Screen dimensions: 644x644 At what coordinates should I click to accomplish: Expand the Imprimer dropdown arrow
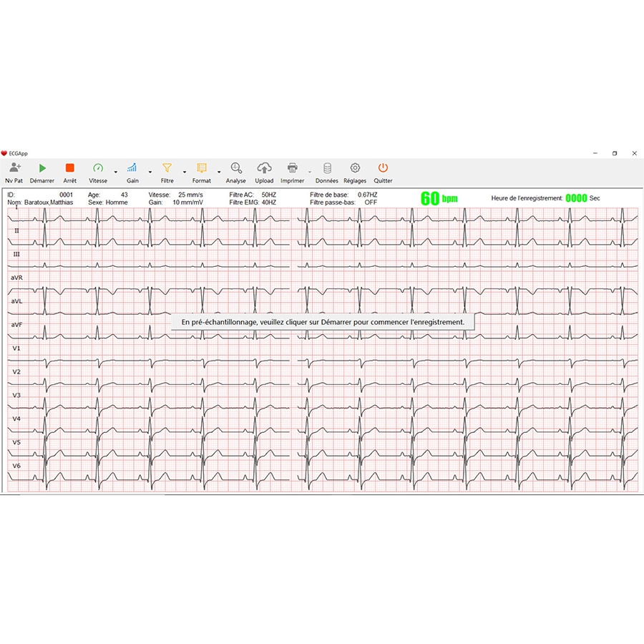pyautogui.click(x=309, y=172)
